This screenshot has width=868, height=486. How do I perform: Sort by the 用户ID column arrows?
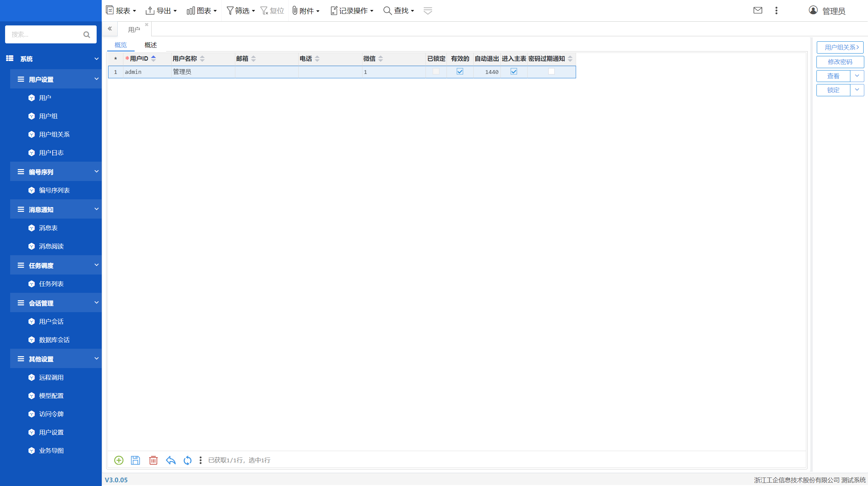click(154, 59)
